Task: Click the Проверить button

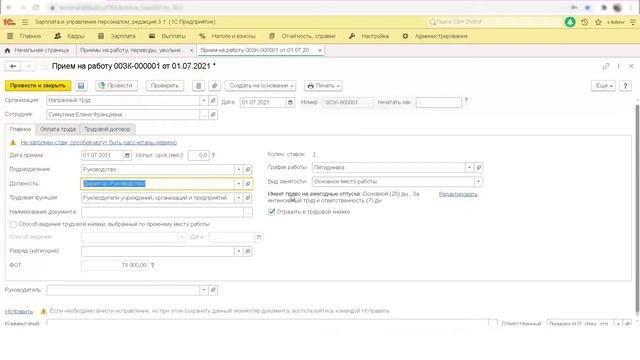Action: (x=165, y=86)
